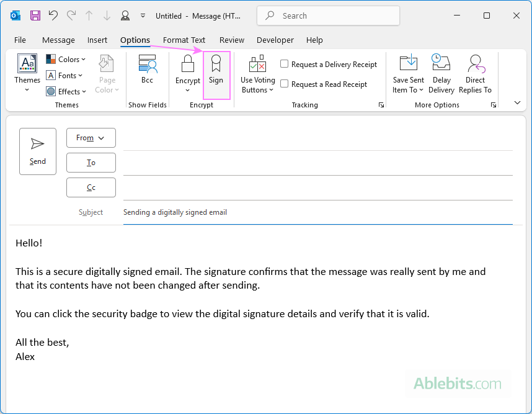Click the Encrypt padlock icon
Viewport: 532px width, 414px height.
click(187, 65)
